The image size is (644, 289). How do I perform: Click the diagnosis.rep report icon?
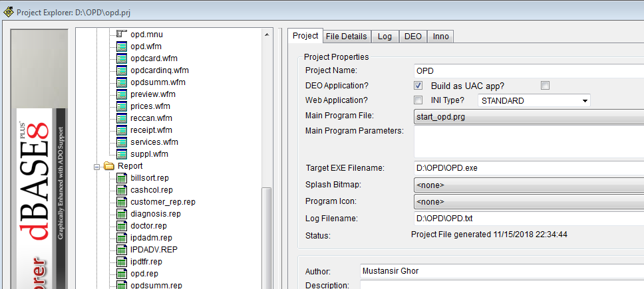(122, 214)
